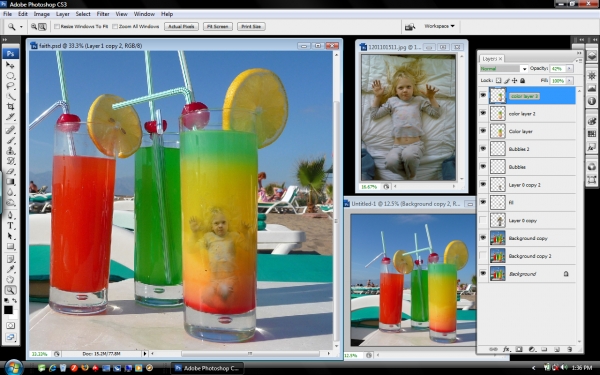
Task: Toggle Lock all padlock button
Action: coord(522,80)
